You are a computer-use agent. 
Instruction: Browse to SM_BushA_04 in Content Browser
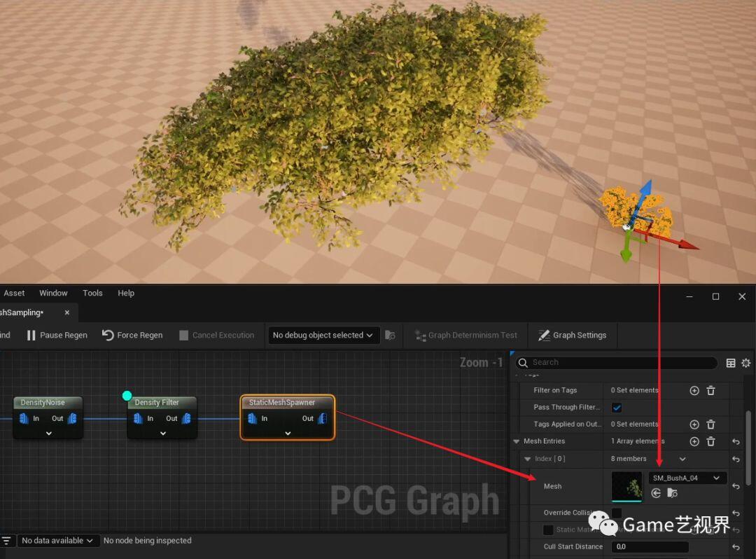point(672,493)
